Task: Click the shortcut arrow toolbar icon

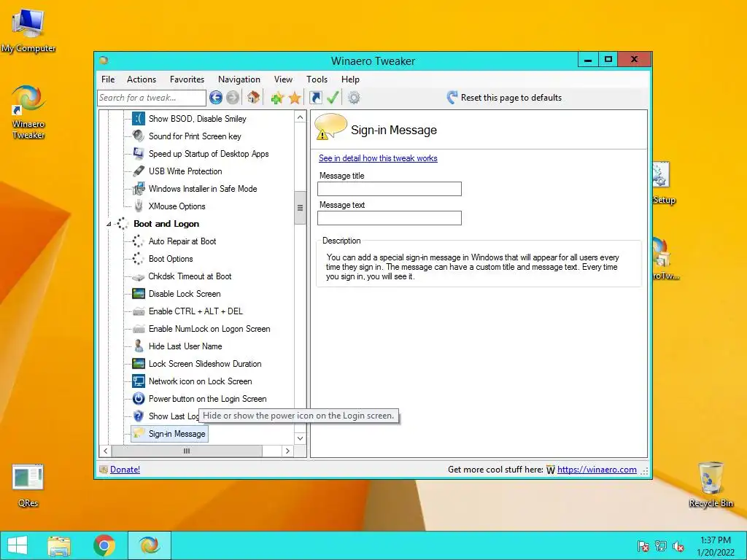Action: click(315, 98)
